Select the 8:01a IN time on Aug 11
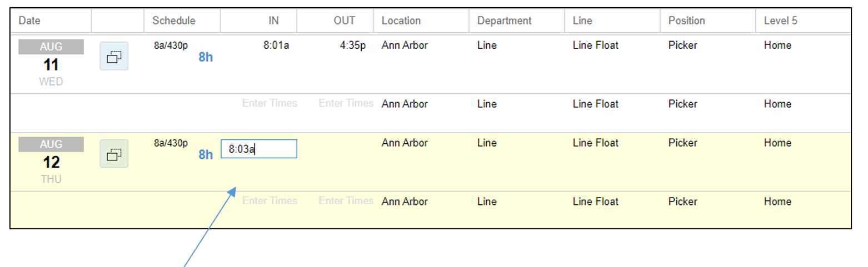The image size is (868, 267). (x=276, y=46)
